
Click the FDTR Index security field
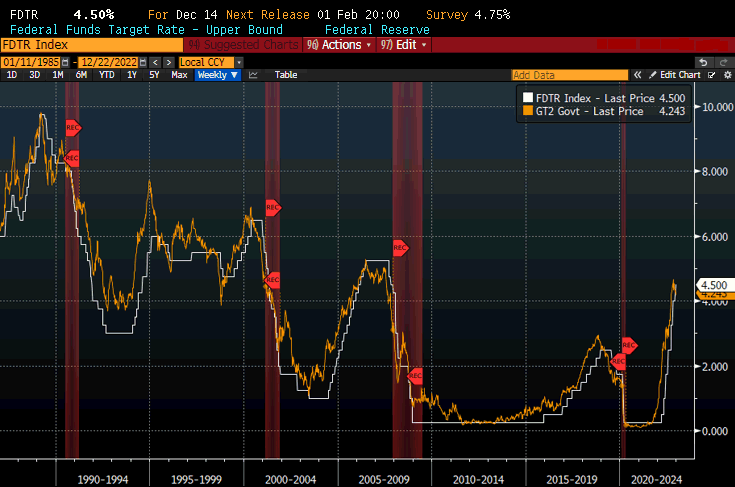[x=92, y=45]
